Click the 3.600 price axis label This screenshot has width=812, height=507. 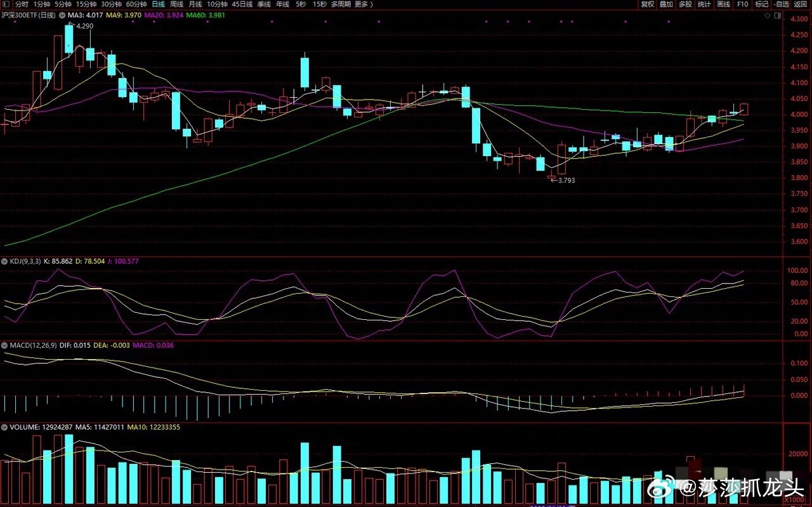click(x=799, y=242)
